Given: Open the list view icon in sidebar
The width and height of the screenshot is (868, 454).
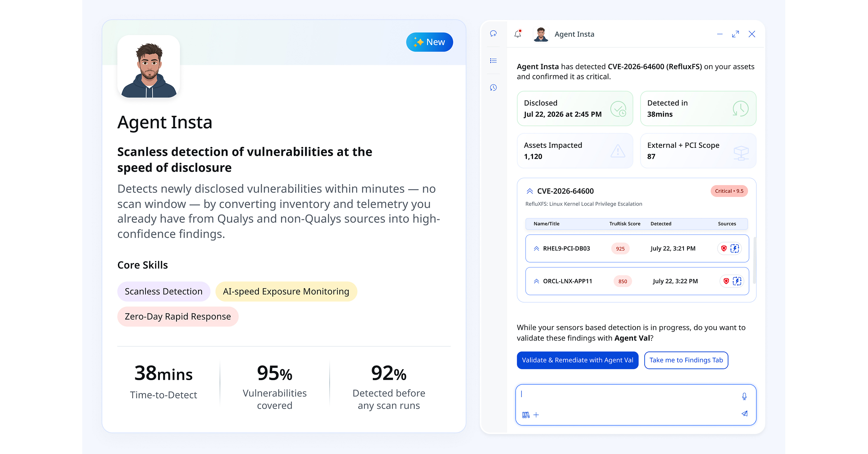Looking at the screenshot, I should 493,61.
